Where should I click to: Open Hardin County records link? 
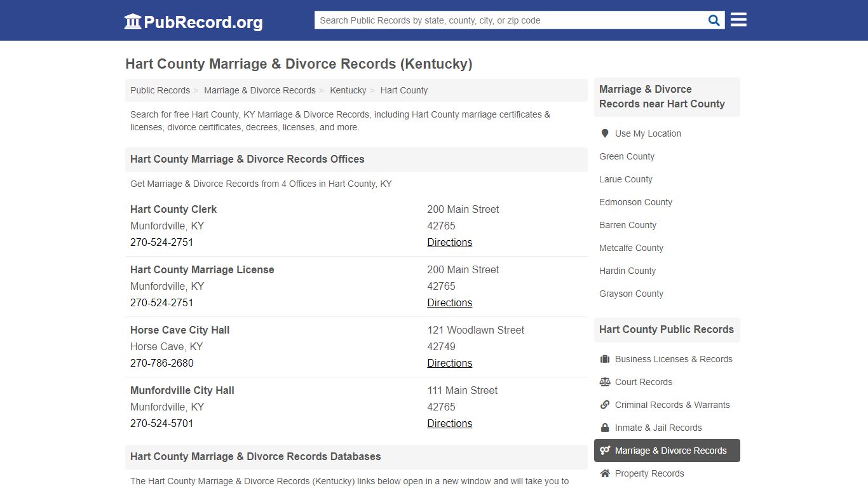(x=627, y=271)
